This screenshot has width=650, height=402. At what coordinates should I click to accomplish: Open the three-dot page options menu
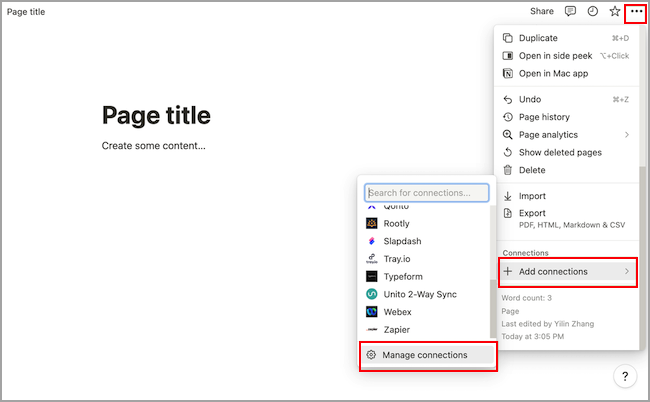point(636,12)
